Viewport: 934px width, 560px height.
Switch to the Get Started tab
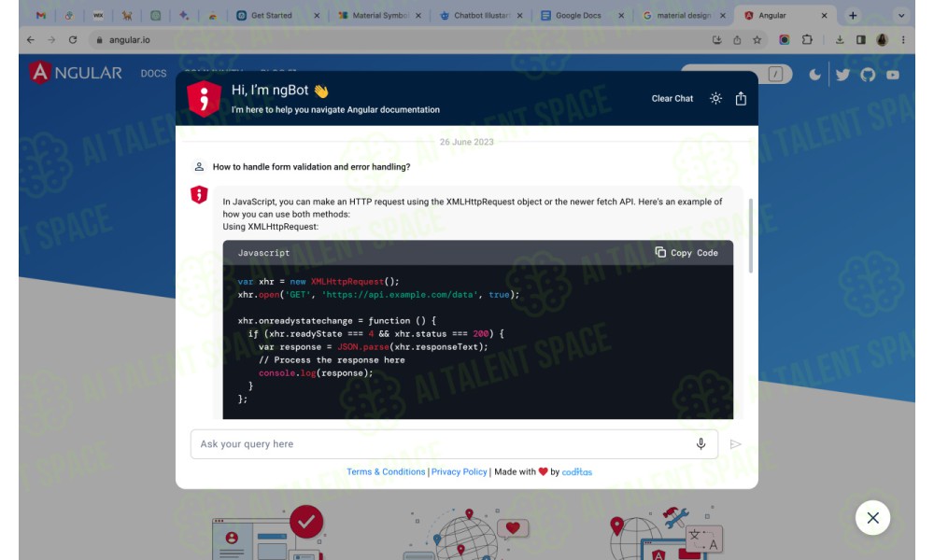pos(272,16)
